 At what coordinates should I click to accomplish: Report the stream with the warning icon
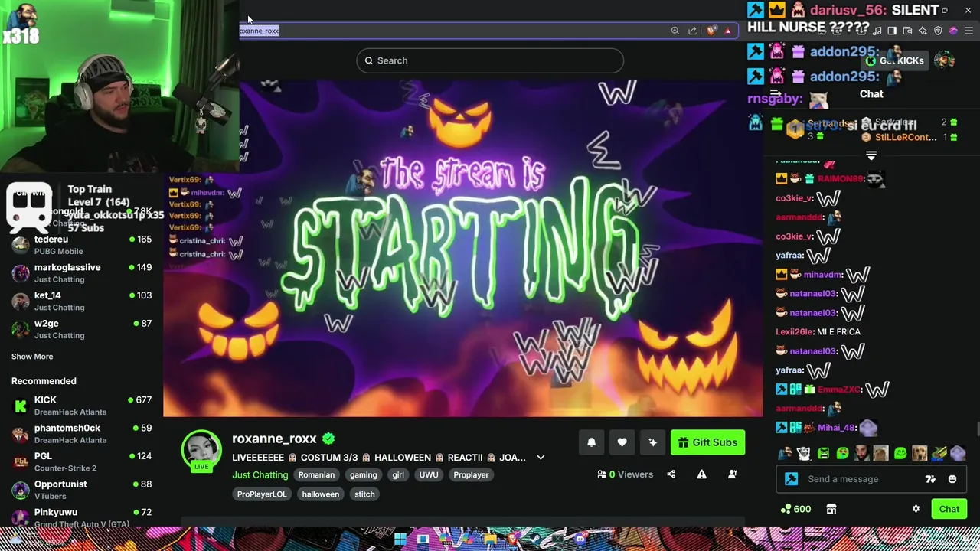(x=701, y=474)
